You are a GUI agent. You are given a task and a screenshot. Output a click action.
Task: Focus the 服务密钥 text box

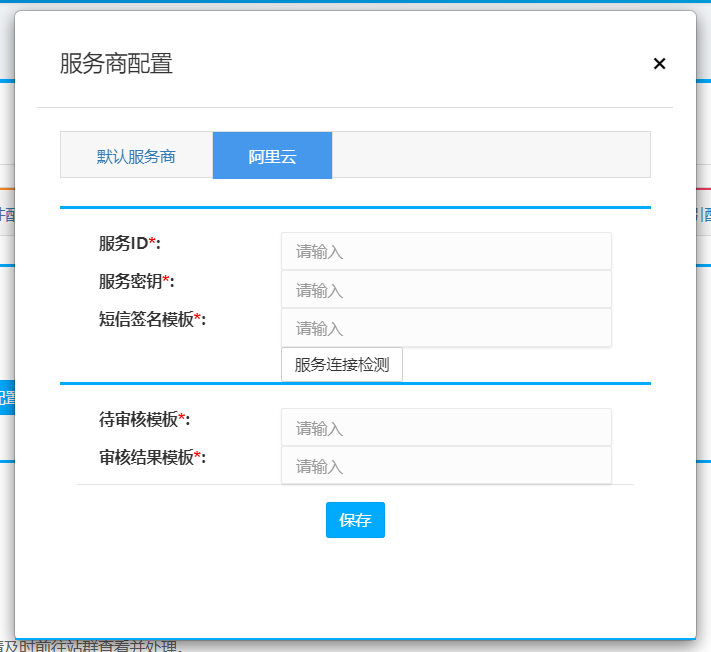[x=445, y=290]
